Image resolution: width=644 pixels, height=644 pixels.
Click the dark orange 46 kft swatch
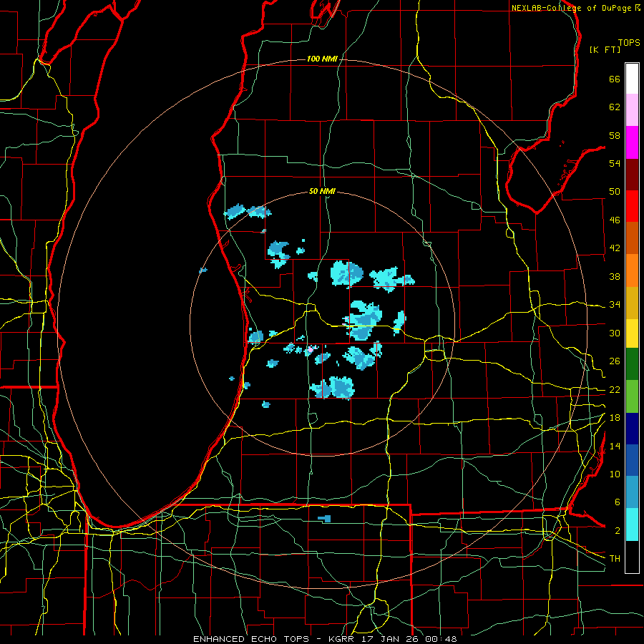(632, 238)
